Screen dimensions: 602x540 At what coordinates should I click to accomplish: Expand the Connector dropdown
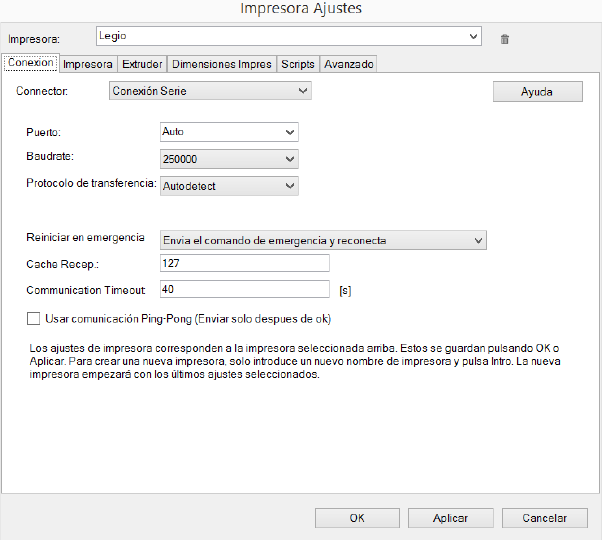[303, 91]
